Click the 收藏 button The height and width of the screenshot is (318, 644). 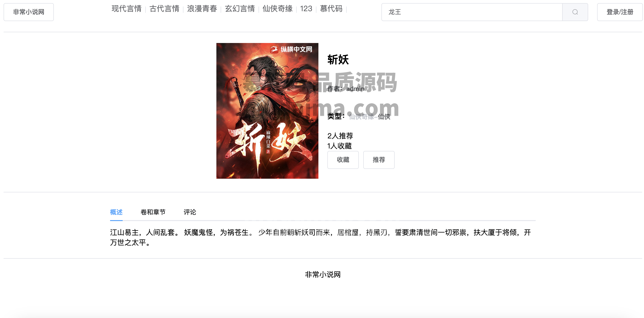click(x=343, y=160)
